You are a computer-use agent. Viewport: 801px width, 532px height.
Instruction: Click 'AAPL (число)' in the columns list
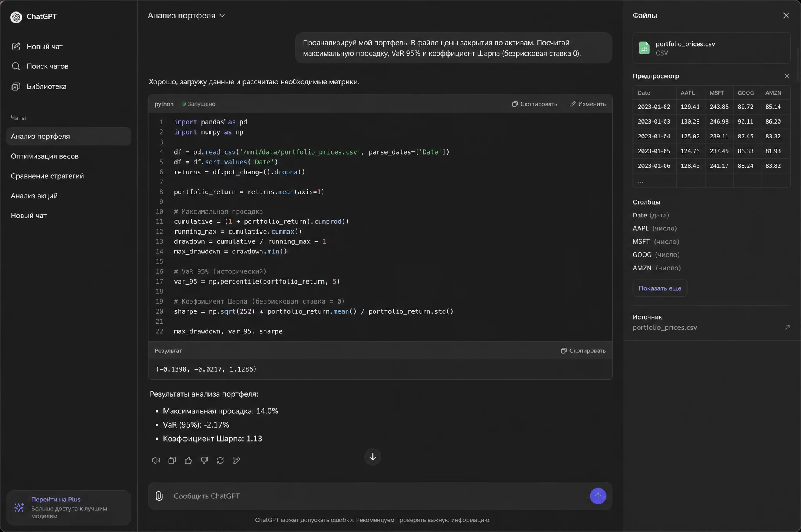coord(655,228)
